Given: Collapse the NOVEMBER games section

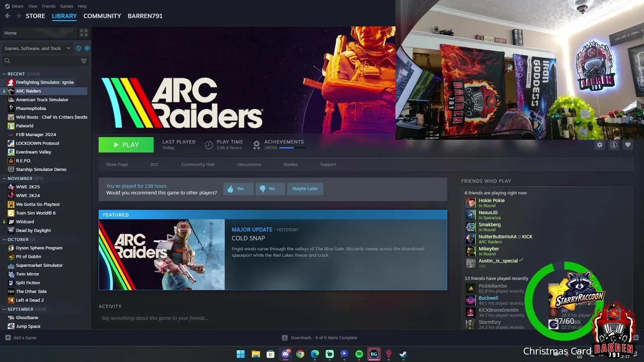Looking at the screenshot, I should (4, 178).
